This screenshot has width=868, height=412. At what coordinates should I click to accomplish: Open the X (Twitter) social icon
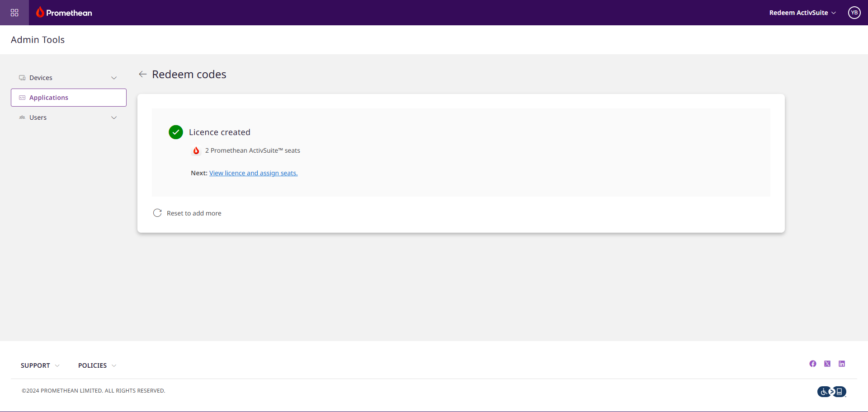[x=827, y=364]
